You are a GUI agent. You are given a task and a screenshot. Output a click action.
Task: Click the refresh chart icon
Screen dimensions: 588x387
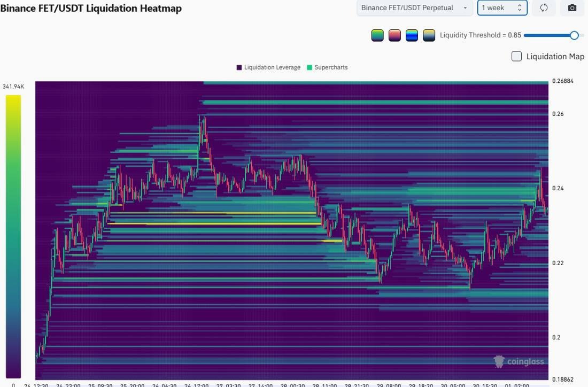pos(544,8)
